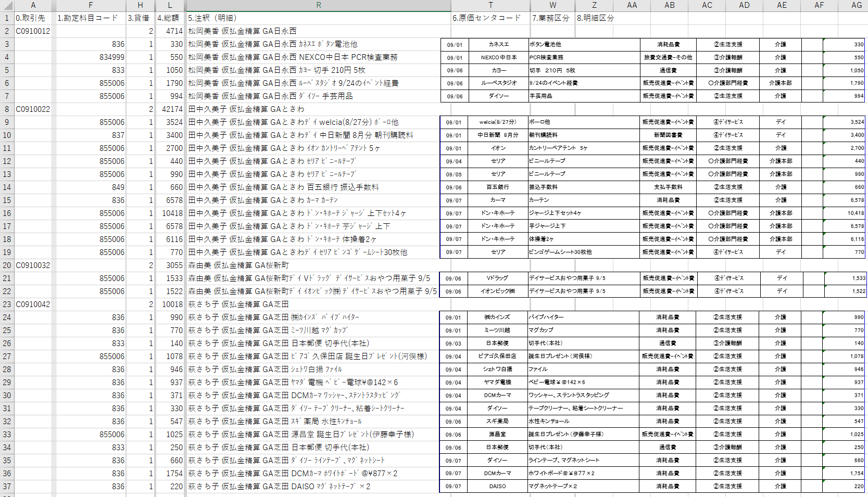Select column H header
The height and width of the screenshot is (497, 868).
[x=140, y=5]
